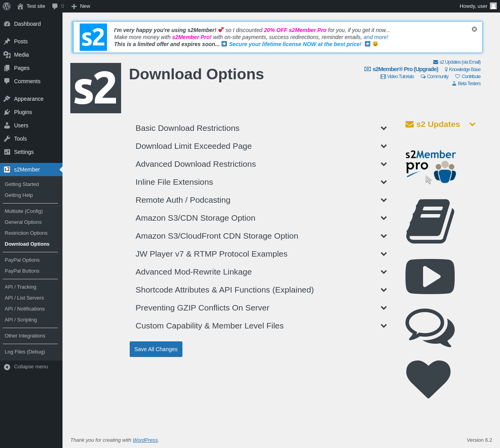Click Save All Changes button
The height and width of the screenshot is (448, 500).
coord(156,349)
